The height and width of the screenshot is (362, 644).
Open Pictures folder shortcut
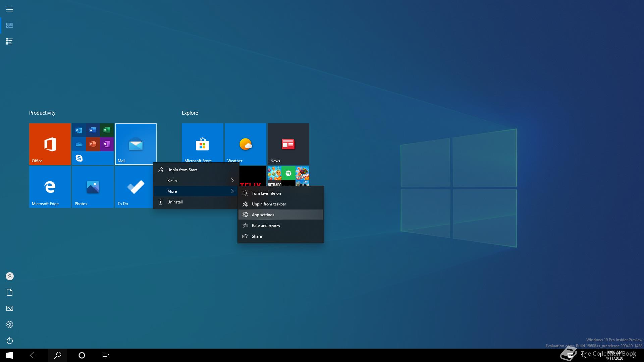pyautogui.click(x=10, y=308)
